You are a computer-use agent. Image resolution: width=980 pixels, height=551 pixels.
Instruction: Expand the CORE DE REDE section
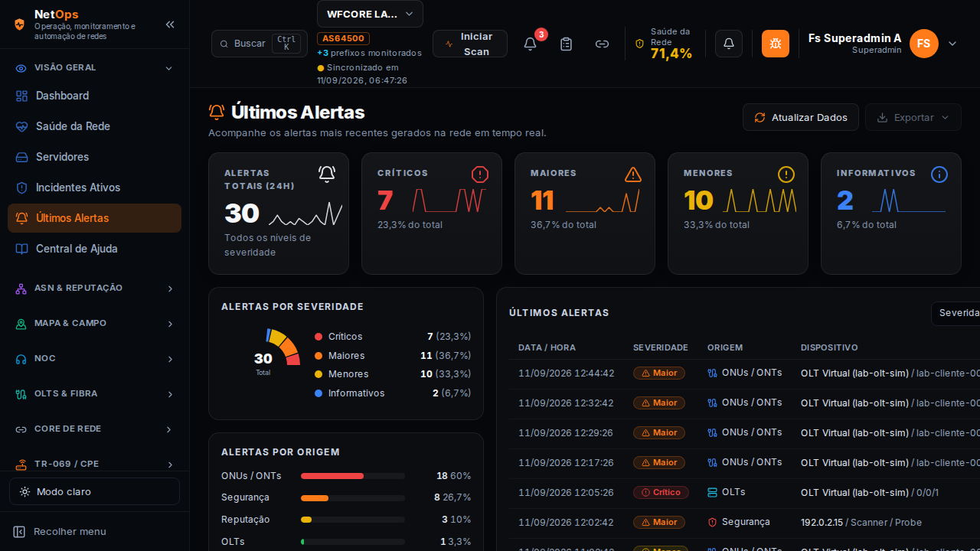(94, 429)
